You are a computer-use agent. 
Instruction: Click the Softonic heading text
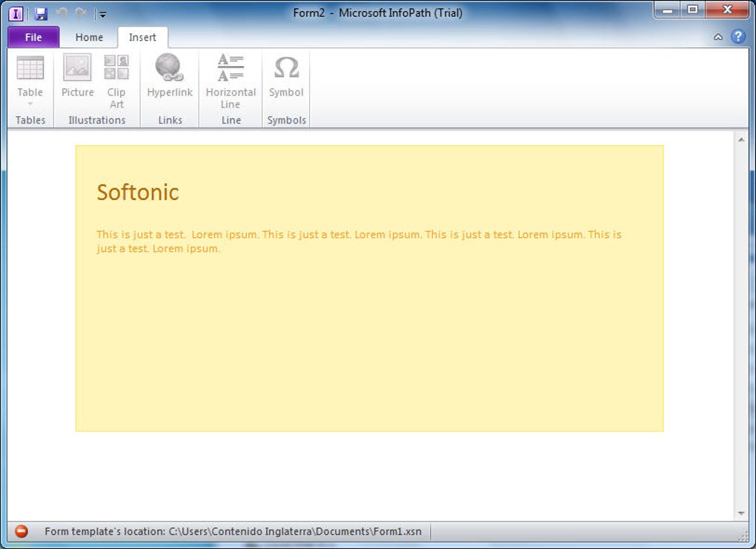tap(138, 193)
